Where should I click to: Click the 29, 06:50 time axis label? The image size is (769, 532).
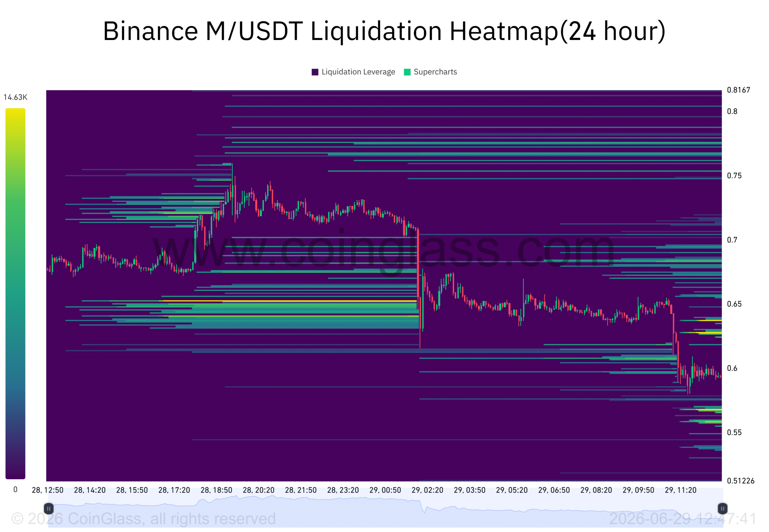point(554,490)
